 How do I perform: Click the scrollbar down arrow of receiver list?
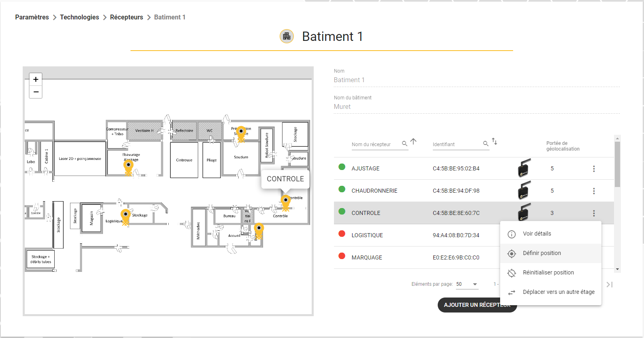(617, 269)
